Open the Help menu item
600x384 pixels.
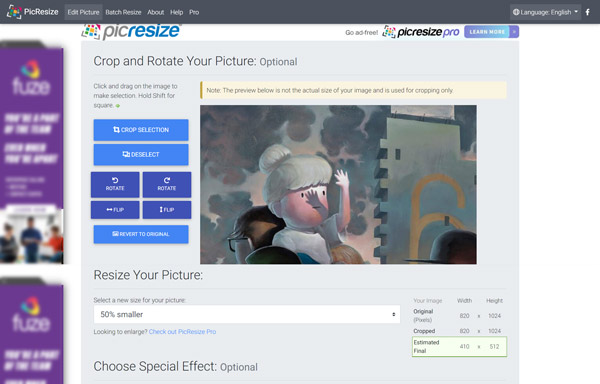[x=176, y=12]
